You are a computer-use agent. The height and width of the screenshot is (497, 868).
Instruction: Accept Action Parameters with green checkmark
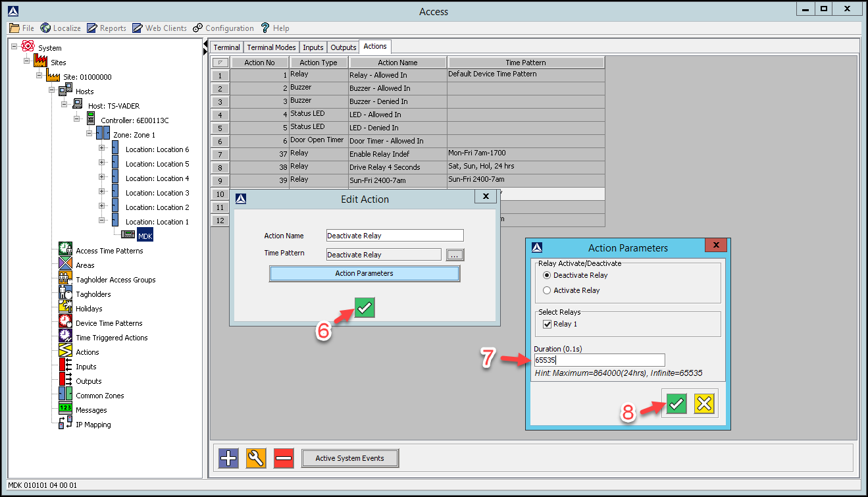click(x=677, y=404)
